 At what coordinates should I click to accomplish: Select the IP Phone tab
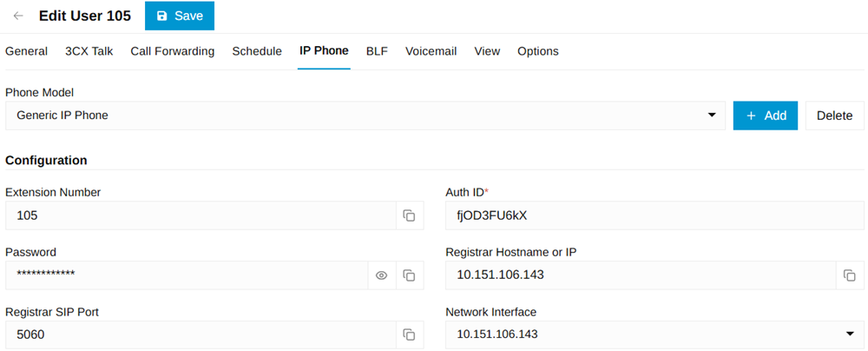[324, 51]
